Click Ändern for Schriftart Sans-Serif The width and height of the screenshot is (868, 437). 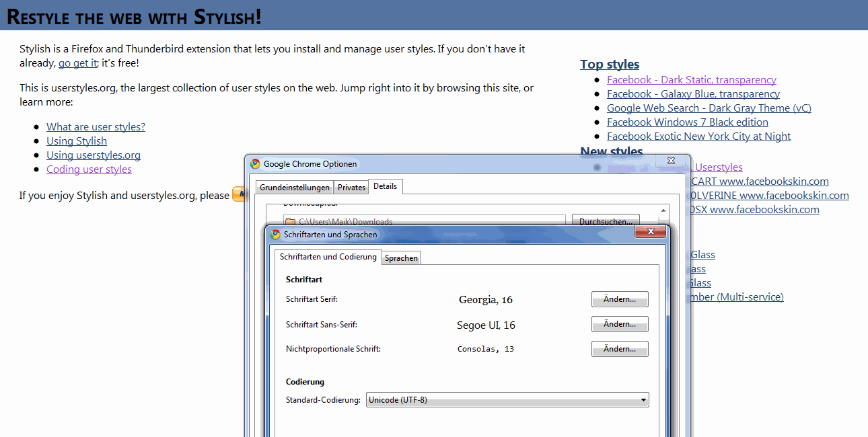[620, 324]
